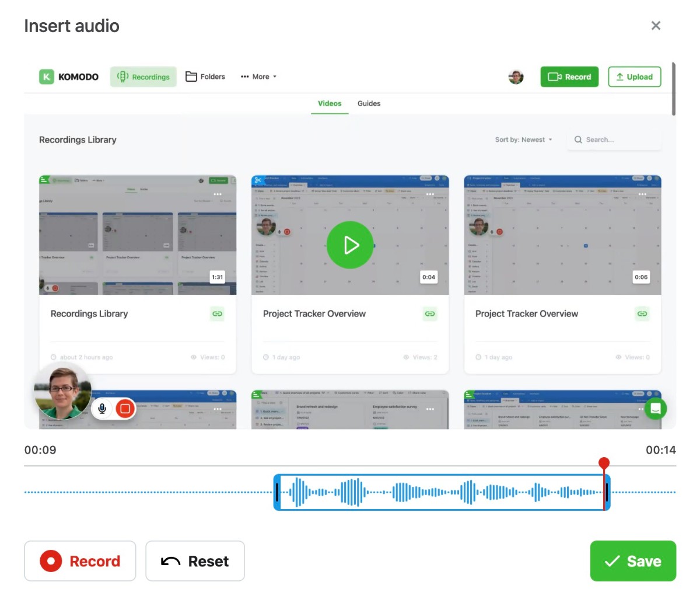Open the green chat widget icon
Image resolution: width=700 pixels, height=589 pixels.
click(x=655, y=409)
